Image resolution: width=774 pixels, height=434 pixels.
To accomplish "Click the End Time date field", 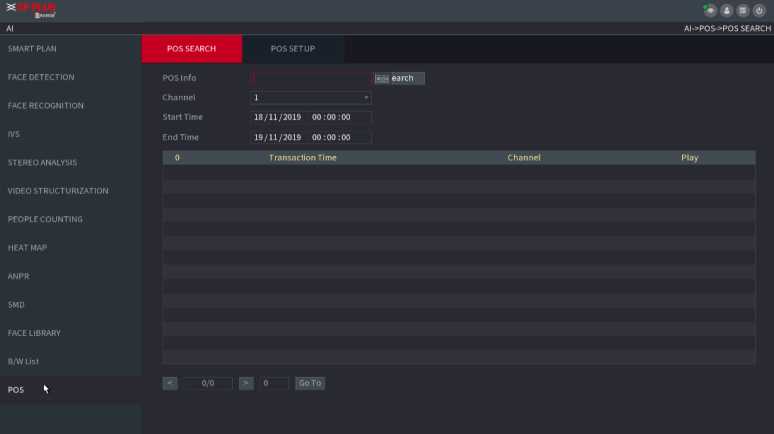I will (311, 137).
